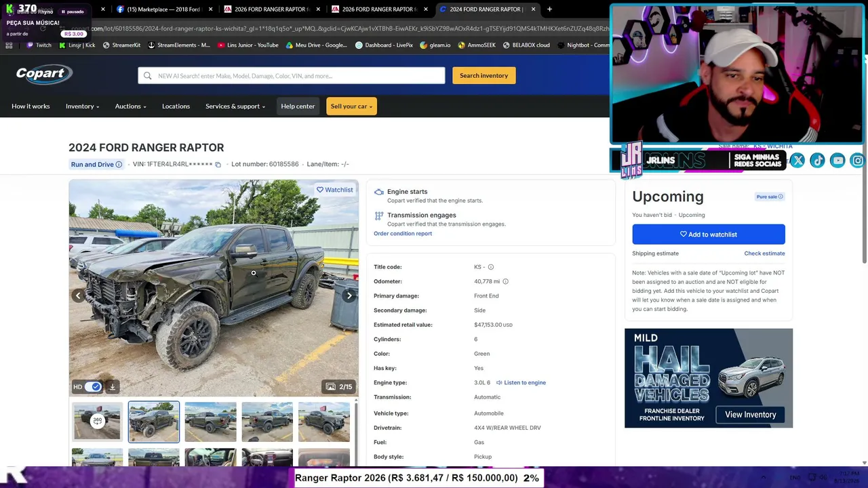The image size is (868, 488).
Task: Open BELABOX cloud bookmark
Action: (x=526, y=45)
